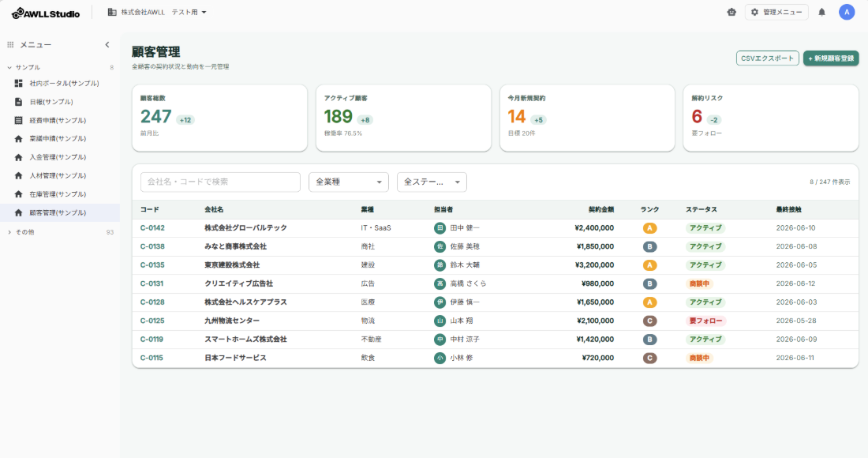Open the robot assistant icon

pyautogui.click(x=731, y=12)
